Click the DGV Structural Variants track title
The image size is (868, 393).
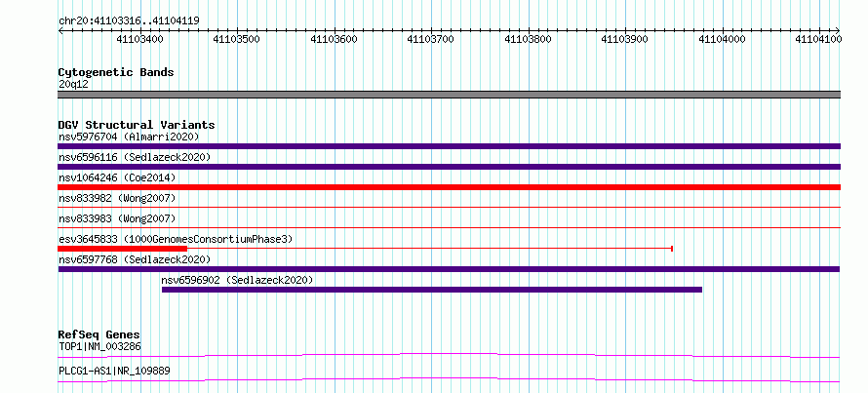pos(137,125)
